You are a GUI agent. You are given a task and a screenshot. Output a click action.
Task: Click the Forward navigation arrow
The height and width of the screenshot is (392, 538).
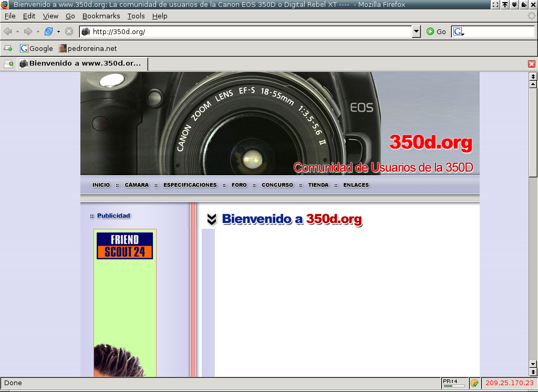tap(28, 31)
